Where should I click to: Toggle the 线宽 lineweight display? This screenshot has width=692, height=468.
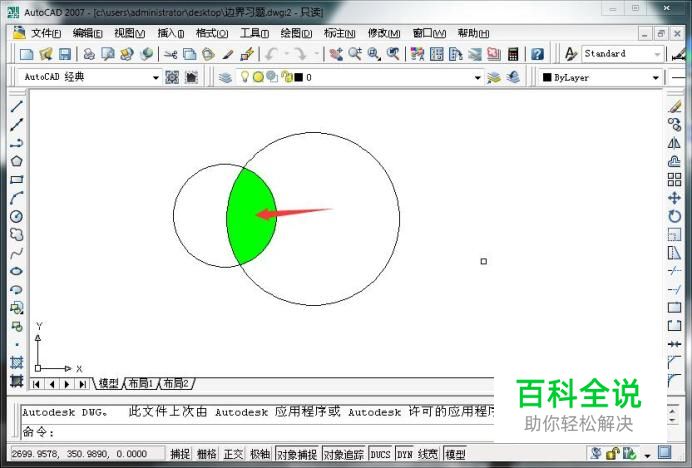point(428,454)
